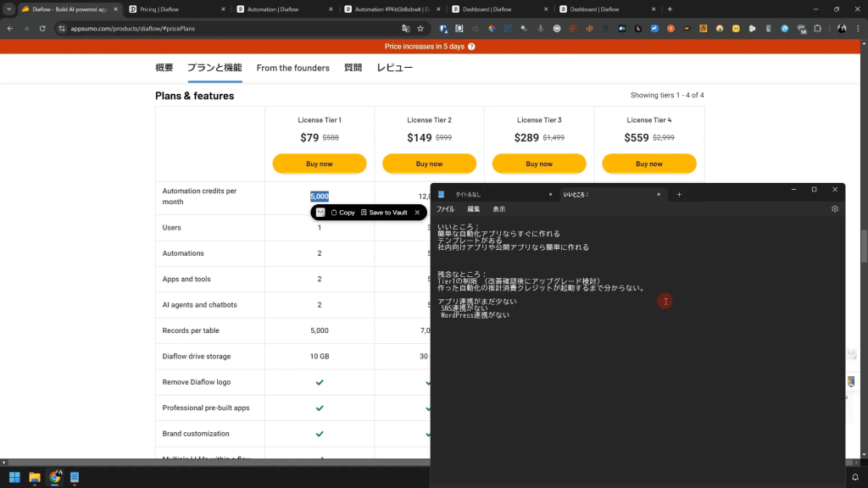Viewport: 868px width, 488px height.
Task: Close the unsaved タイトルなし Notepad tab
Action: [x=550, y=195]
